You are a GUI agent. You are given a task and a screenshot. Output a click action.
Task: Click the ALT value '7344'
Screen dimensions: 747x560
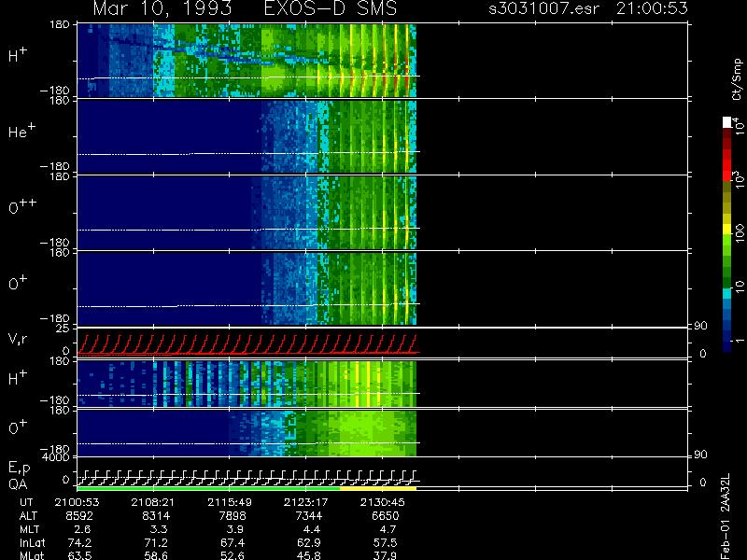308,516
